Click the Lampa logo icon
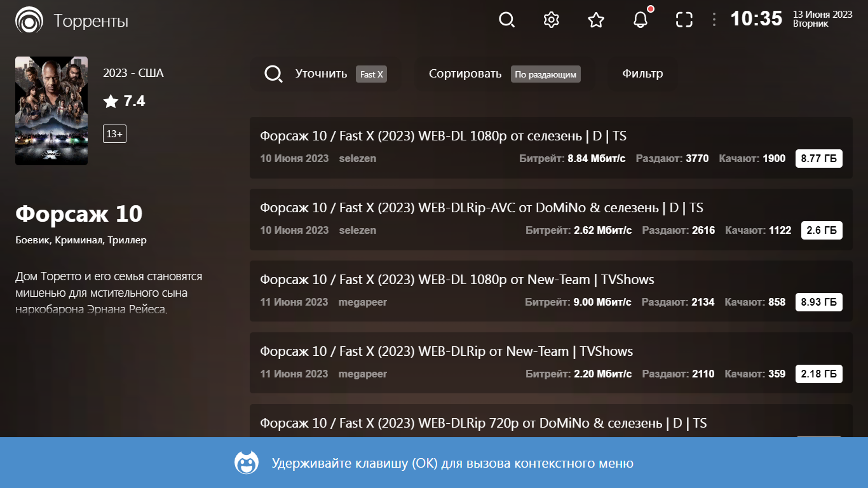Image resolution: width=868 pixels, height=488 pixels. (29, 20)
